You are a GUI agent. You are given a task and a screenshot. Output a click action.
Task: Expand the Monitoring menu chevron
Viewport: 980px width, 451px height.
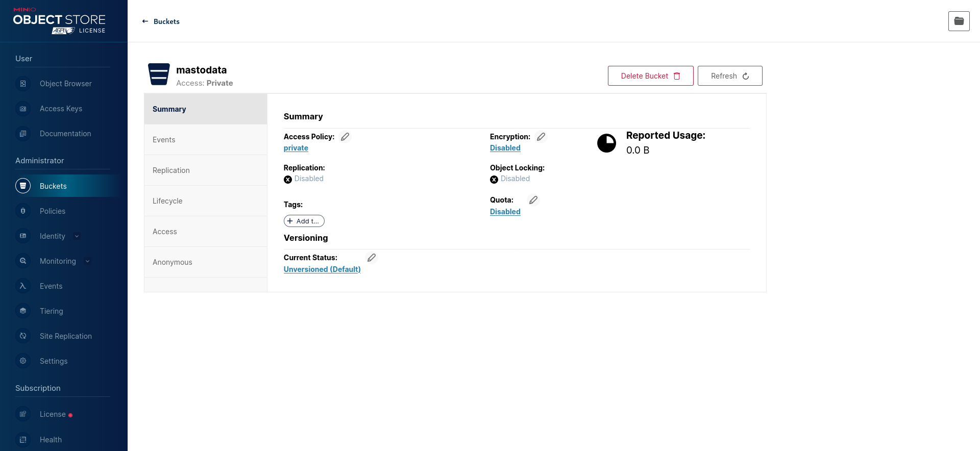point(87,261)
